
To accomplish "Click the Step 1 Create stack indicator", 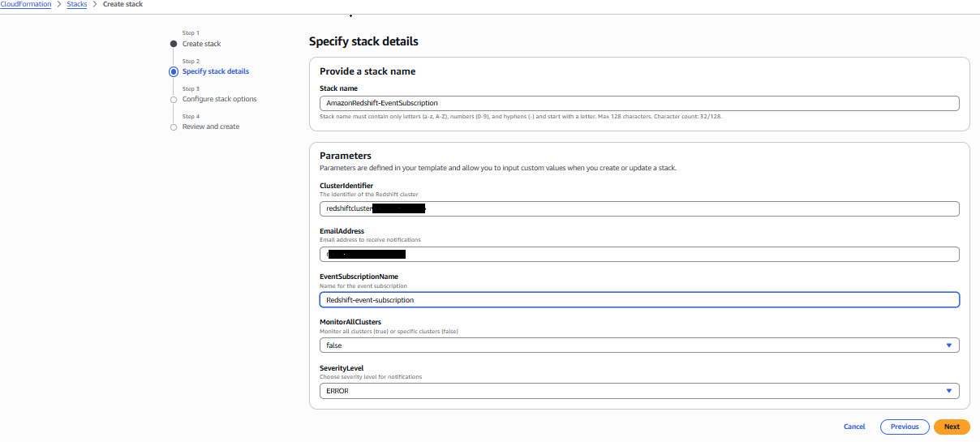I will tap(174, 44).
